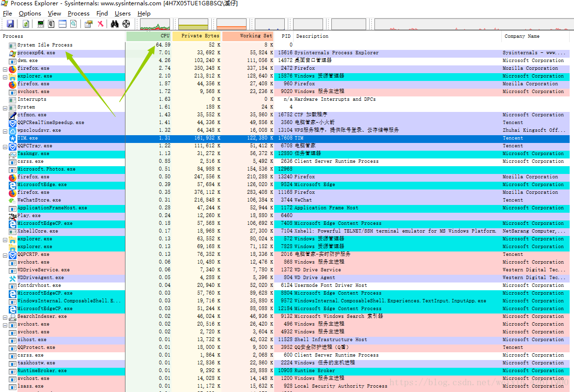Image resolution: width=574 pixels, height=392 pixels.
Task: Open the System Information graph icon
Action: point(41,24)
